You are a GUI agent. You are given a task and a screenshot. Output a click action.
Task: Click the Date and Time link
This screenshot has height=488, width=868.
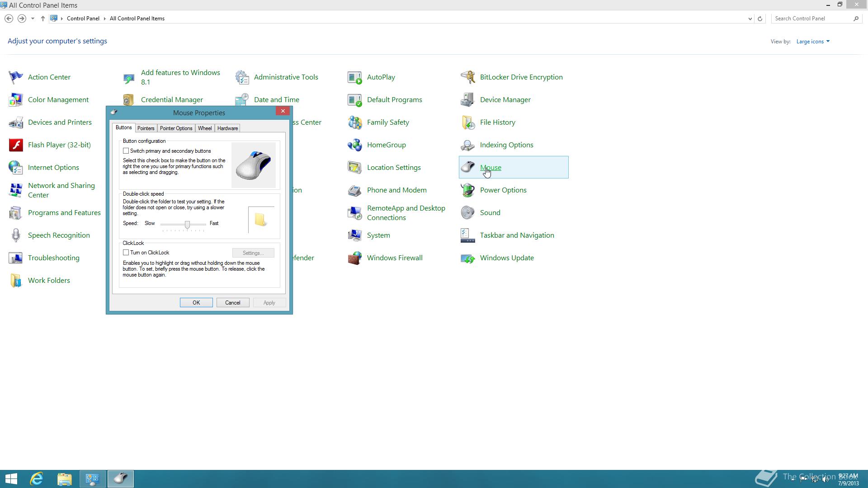[277, 100]
